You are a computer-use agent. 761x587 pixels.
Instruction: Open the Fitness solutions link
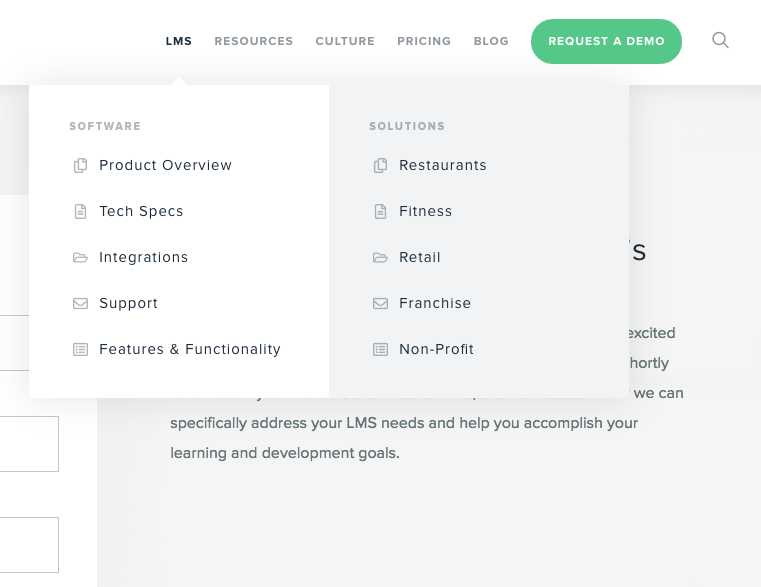click(425, 212)
